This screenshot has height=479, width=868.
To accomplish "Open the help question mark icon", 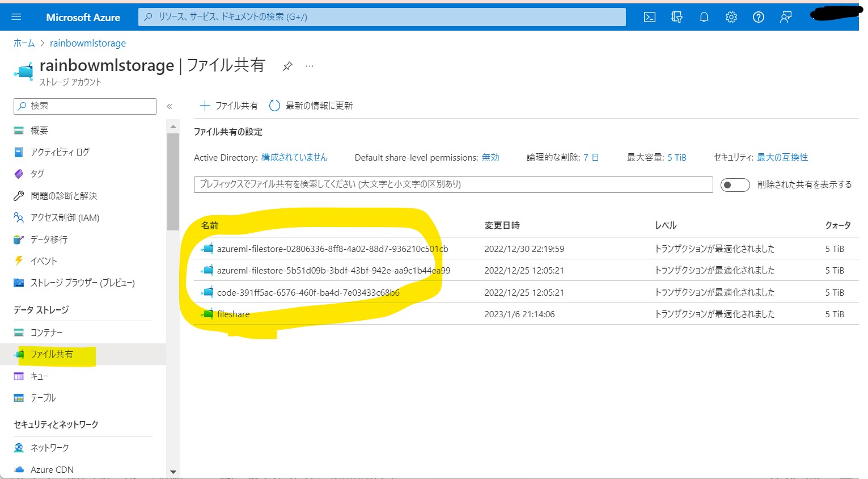I will 759,17.
